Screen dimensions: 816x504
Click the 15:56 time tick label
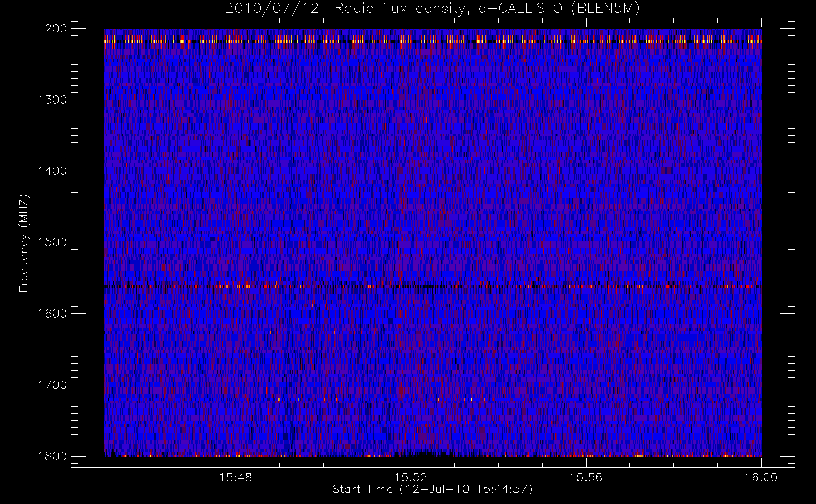pos(586,477)
